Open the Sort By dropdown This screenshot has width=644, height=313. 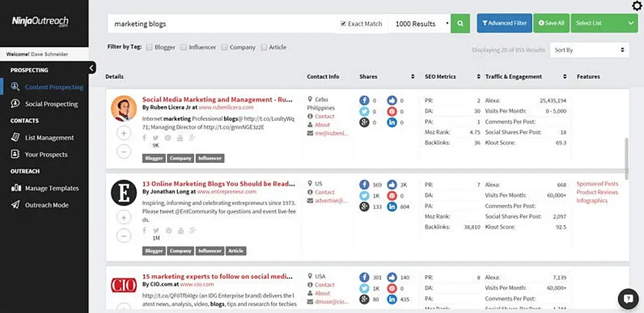pos(589,50)
